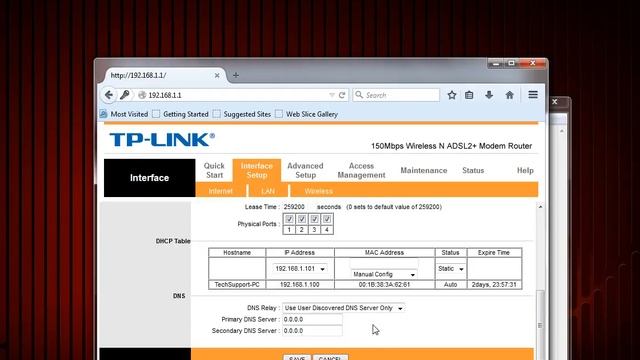
Task: Click the CANCEL button
Action: [x=331, y=358]
